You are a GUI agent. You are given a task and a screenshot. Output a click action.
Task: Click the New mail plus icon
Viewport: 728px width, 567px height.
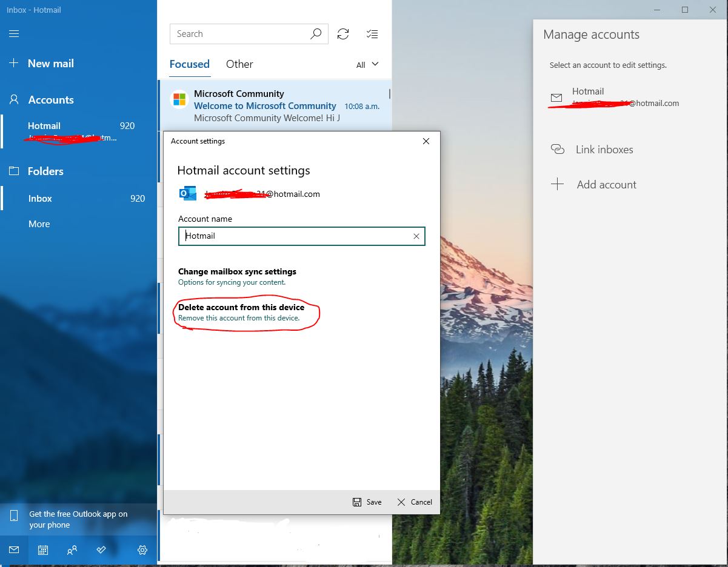pos(14,63)
